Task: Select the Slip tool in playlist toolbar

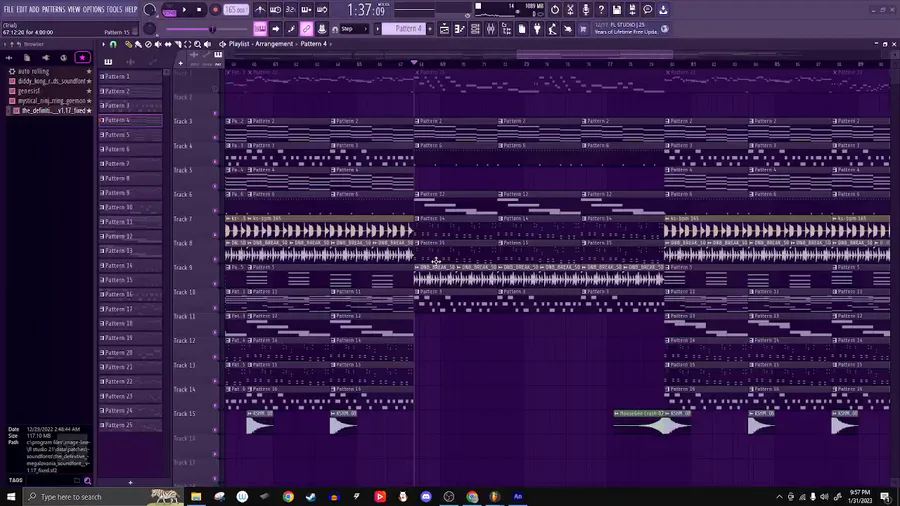Action: tap(168, 44)
